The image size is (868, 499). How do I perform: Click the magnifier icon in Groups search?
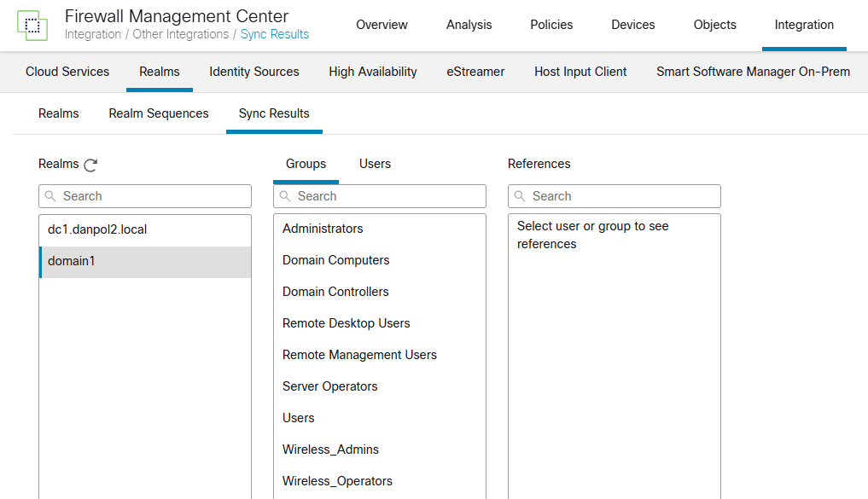tap(285, 196)
